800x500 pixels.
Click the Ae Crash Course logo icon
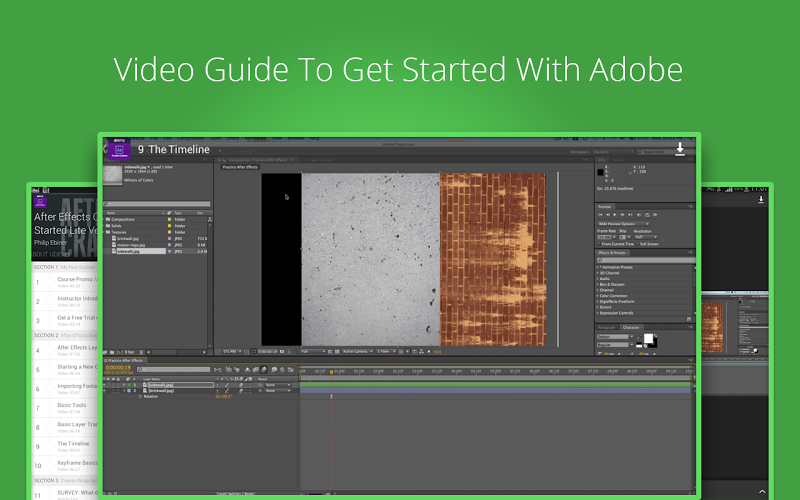tap(121, 149)
